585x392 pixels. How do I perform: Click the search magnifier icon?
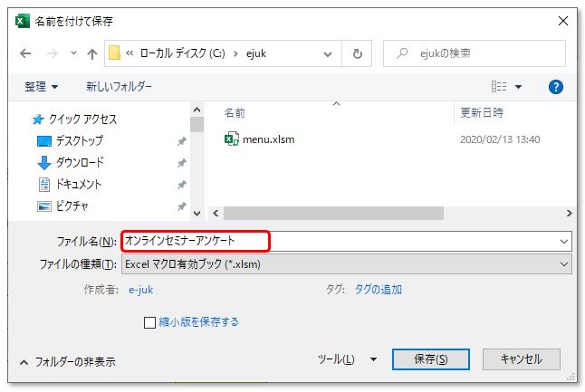[402, 53]
